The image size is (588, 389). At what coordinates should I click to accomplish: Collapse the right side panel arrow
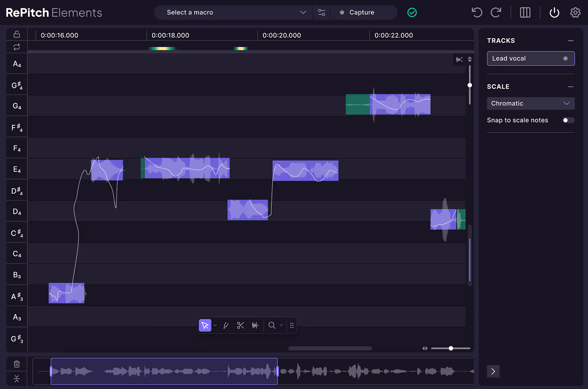click(493, 371)
